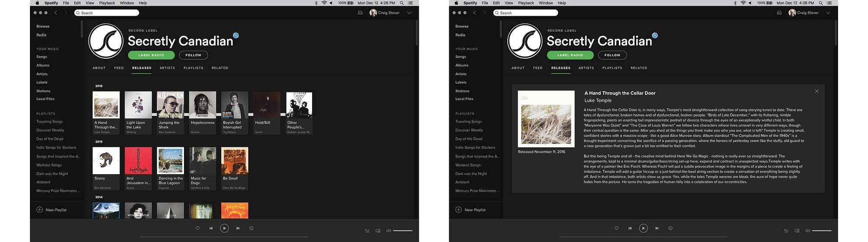Image resolution: width=868 pixels, height=242 pixels.
Task: Adjust the volume slider in left window
Action: pyautogui.click(x=403, y=231)
